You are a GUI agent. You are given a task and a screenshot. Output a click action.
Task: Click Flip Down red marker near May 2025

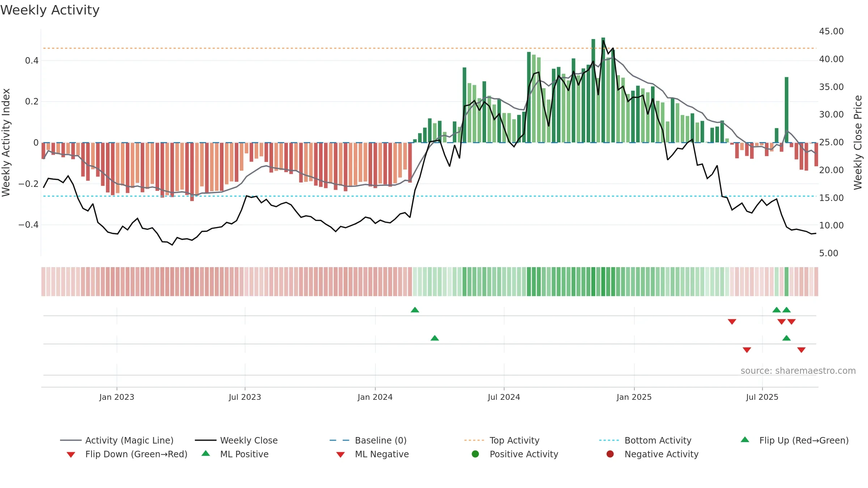(x=732, y=322)
